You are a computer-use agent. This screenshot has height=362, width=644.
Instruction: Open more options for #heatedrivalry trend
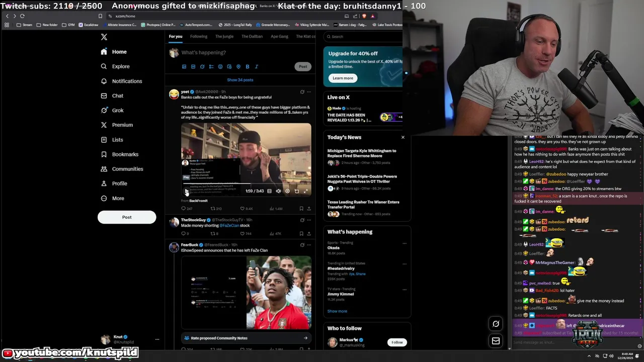point(405,263)
